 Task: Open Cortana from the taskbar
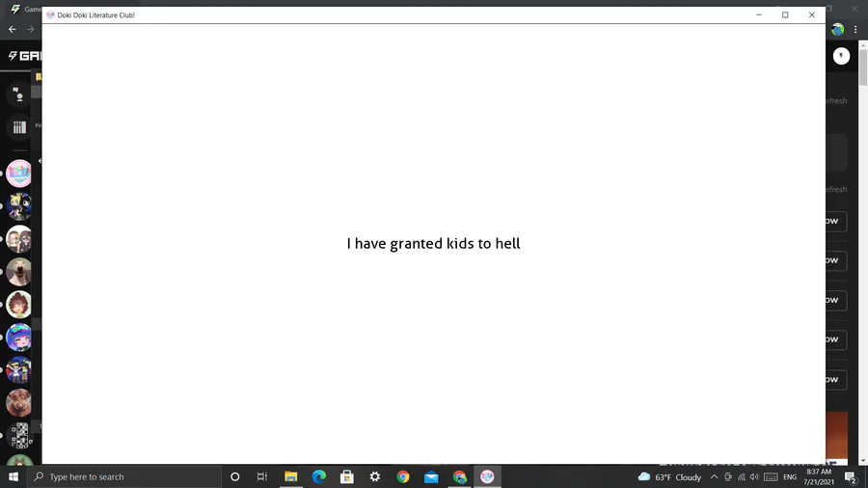234,476
